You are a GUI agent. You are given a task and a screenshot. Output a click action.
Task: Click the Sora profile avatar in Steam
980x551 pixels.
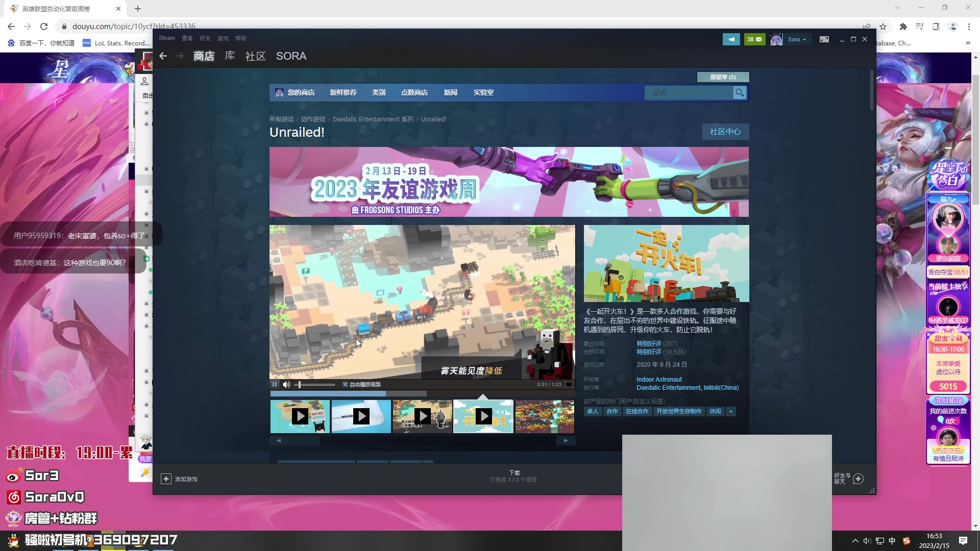point(776,39)
